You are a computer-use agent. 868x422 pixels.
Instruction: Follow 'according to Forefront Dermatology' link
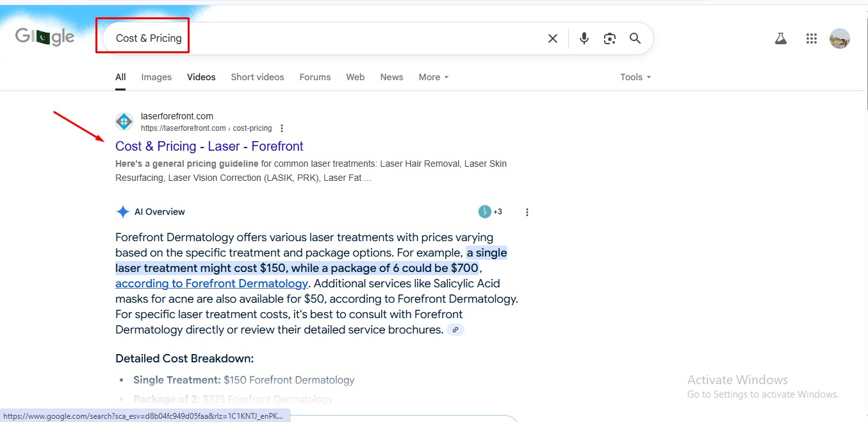[x=211, y=283]
